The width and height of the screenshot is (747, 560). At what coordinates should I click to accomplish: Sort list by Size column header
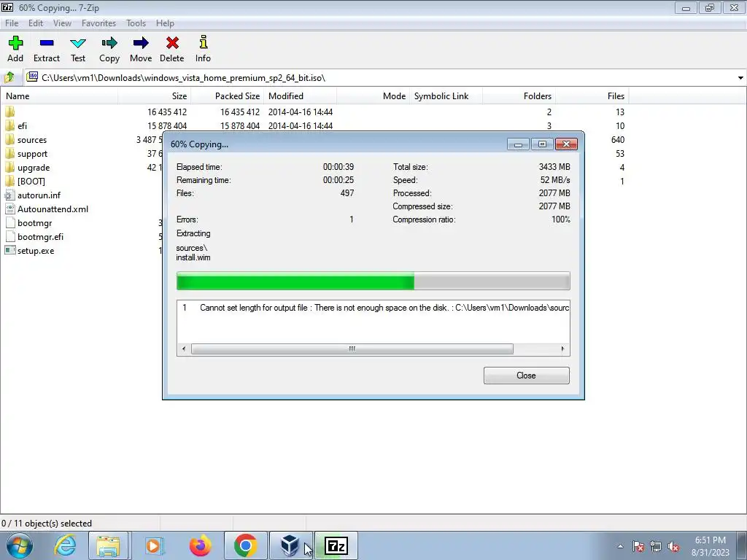coord(155,96)
